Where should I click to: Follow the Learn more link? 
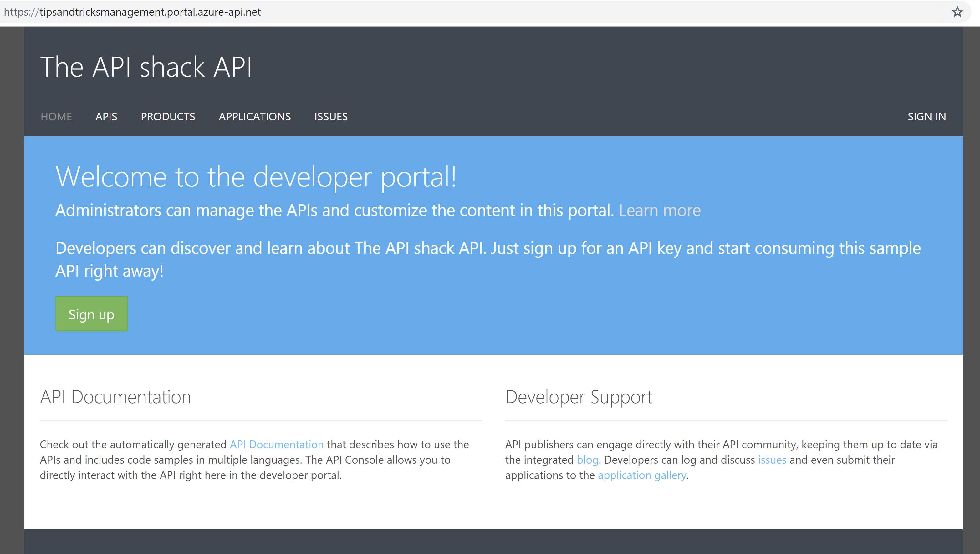point(660,211)
